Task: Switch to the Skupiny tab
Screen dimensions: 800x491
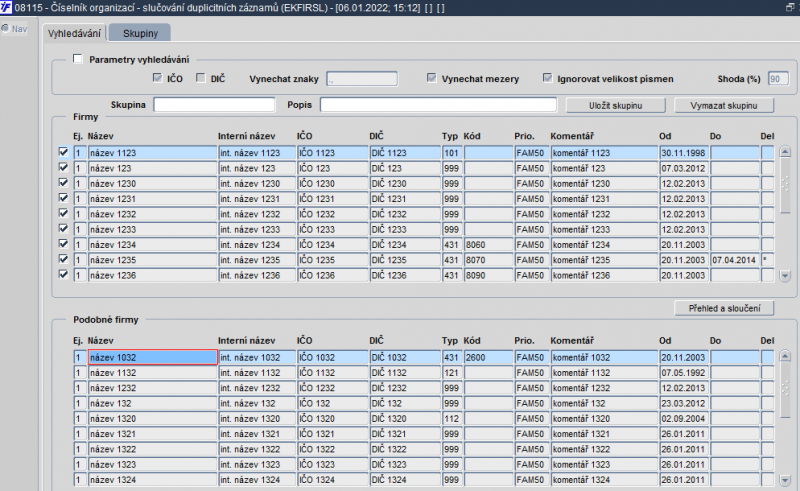Action: [x=140, y=33]
